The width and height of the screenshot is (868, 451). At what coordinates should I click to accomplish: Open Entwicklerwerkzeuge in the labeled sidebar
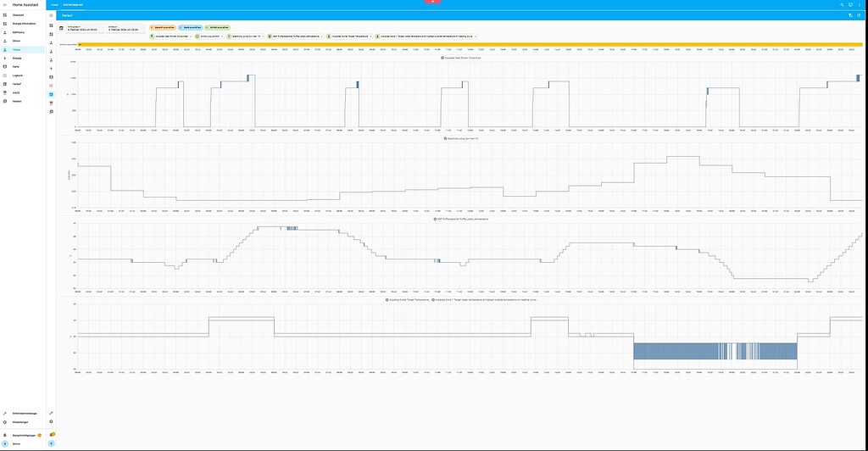[23, 414]
